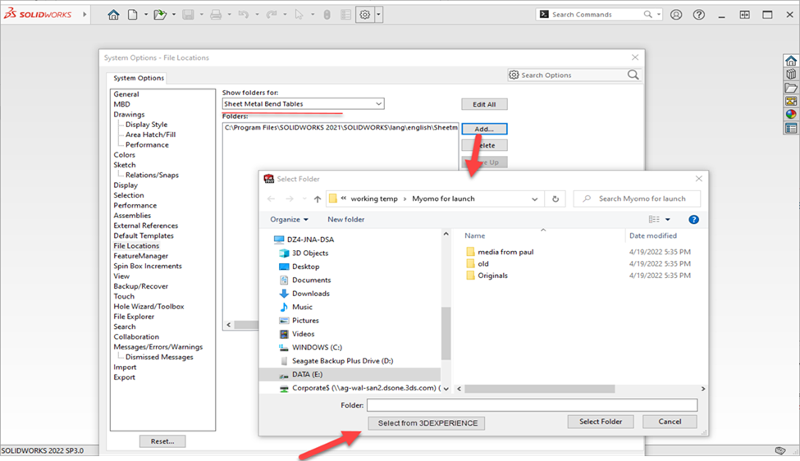The image size is (800, 461).
Task: Select the 'Originals' folder
Action: pos(487,275)
